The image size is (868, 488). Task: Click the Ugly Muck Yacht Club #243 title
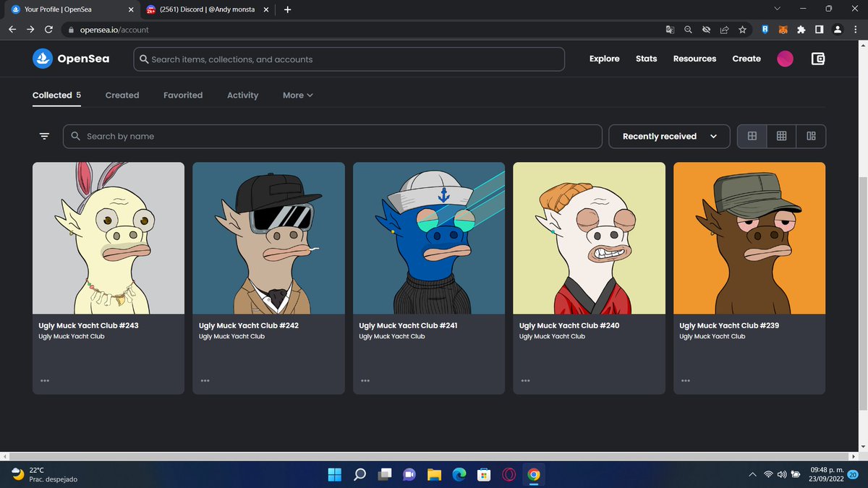click(88, 325)
